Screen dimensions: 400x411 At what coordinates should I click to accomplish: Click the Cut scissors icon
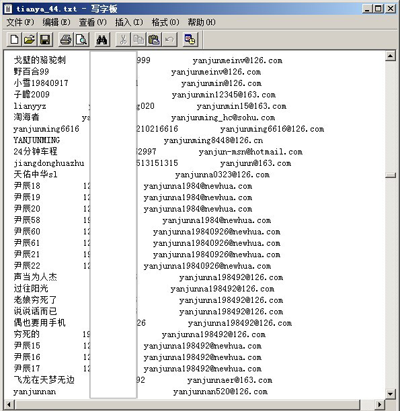point(123,40)
